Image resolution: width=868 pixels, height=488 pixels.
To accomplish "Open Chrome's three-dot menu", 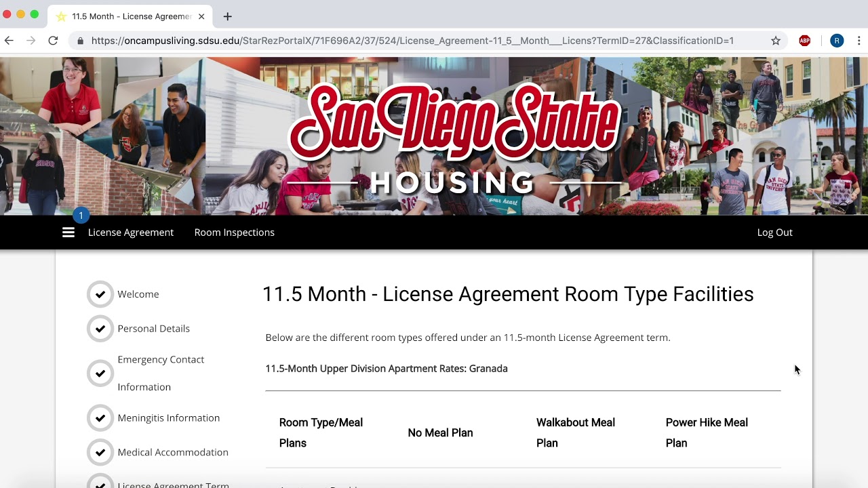I will coord(858,41).
